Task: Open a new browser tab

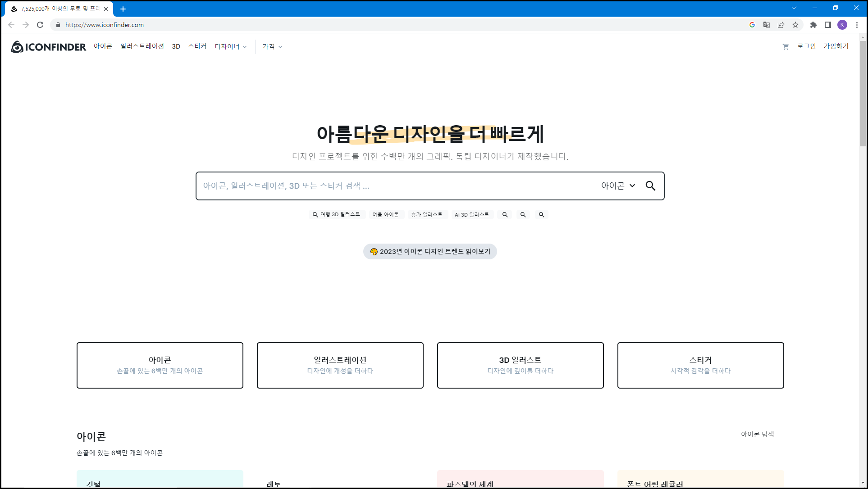Action: click(x=123, y=9)
